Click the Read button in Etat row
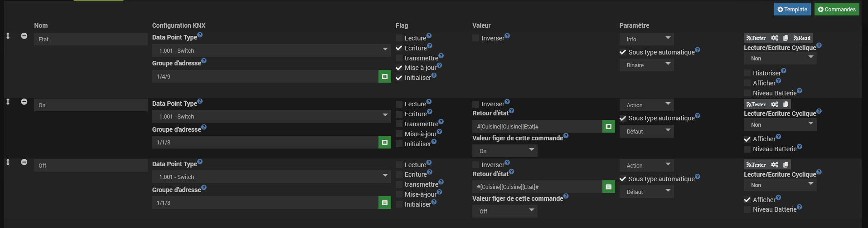Screen dimensions: 868x228 click(802, 38)
